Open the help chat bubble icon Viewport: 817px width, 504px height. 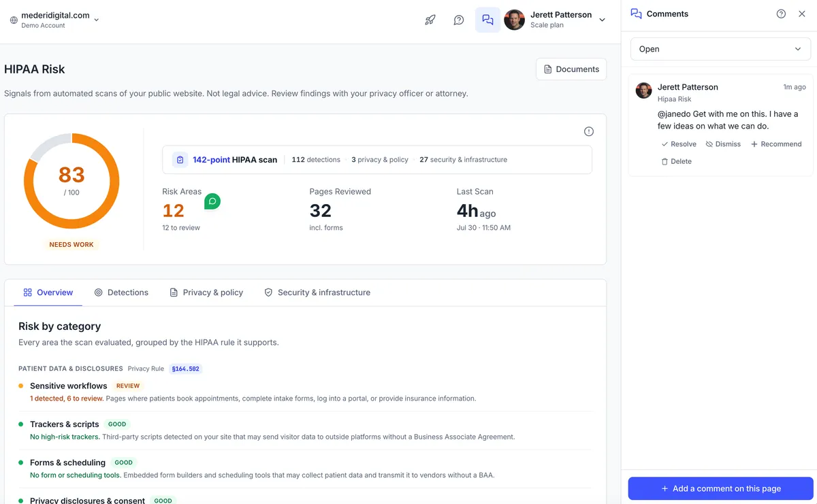[459, 20]
